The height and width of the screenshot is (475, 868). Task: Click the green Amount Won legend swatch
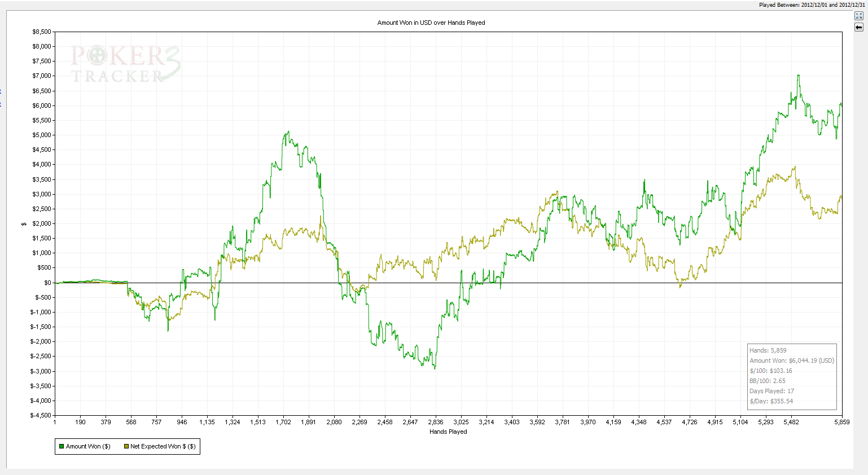point(62,446)
